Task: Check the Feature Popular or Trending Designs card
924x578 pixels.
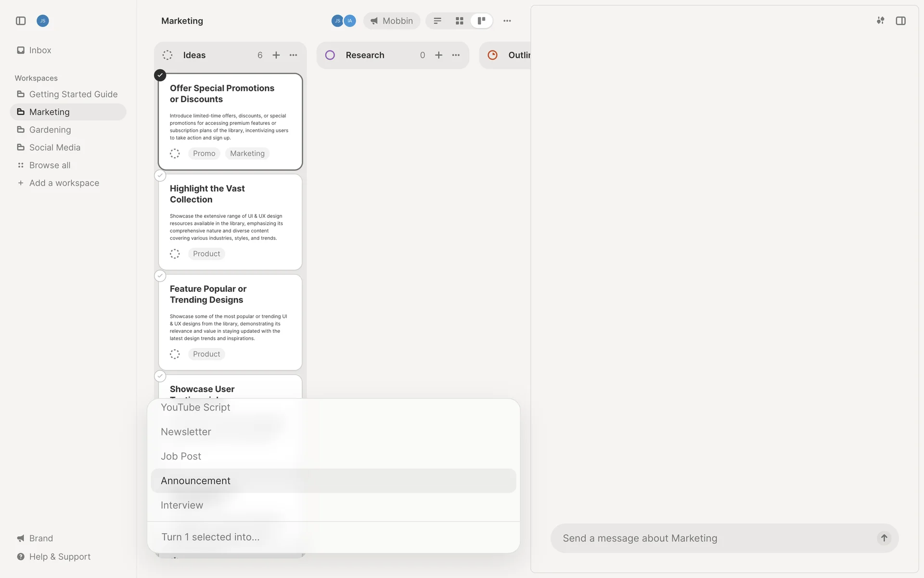Action: tap(160, 276)
